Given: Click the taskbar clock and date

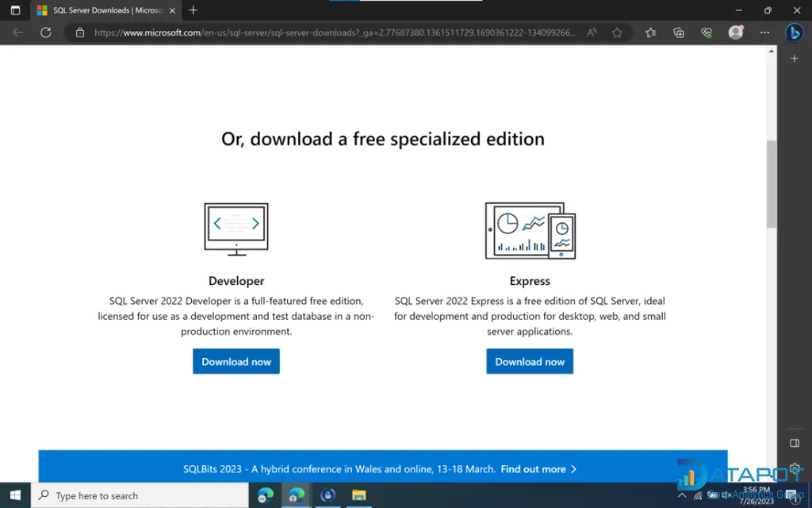Looking at the screenshot, I should pos(756,495).
